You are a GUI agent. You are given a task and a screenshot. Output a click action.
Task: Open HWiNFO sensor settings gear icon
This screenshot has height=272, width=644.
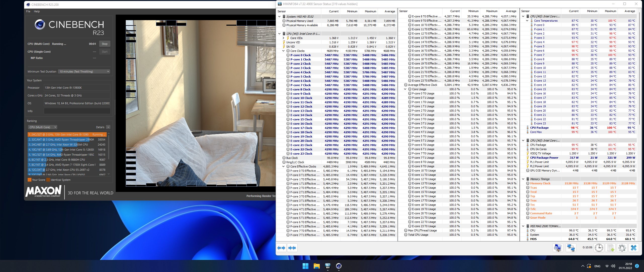(x=622, y=248)
